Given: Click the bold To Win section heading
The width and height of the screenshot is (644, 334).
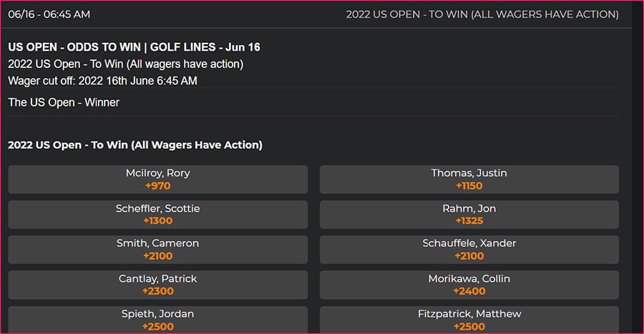Looking at the screenshot, I should tap(135, 145).
